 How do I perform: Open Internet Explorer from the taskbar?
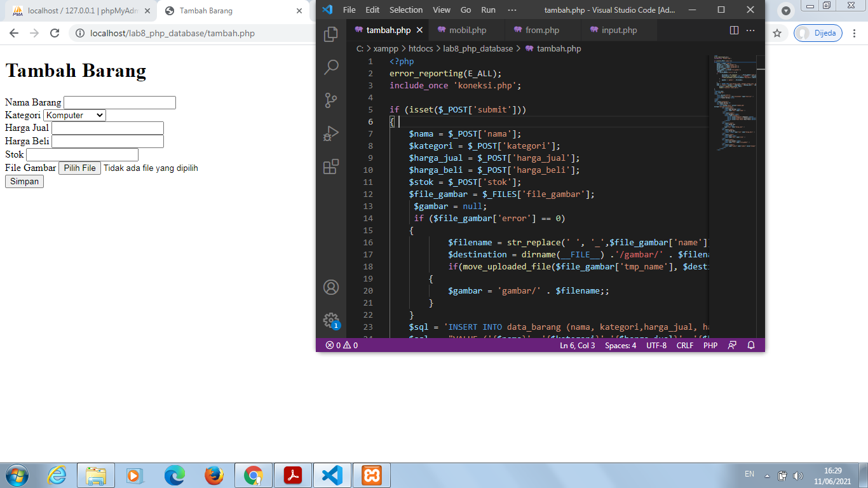pyautogui.click(x=57, y=475)
